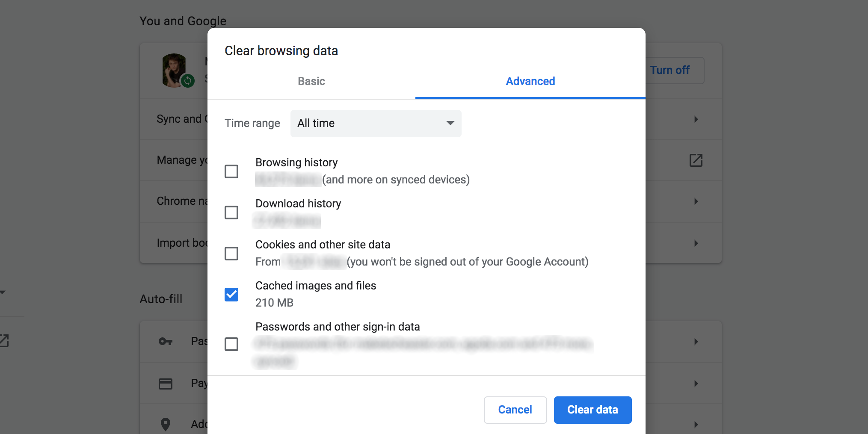Expand the Chrome name row arrow
The height and width of the screenshot is (434, 868).
pyautogui.click(x=696, y=201)
